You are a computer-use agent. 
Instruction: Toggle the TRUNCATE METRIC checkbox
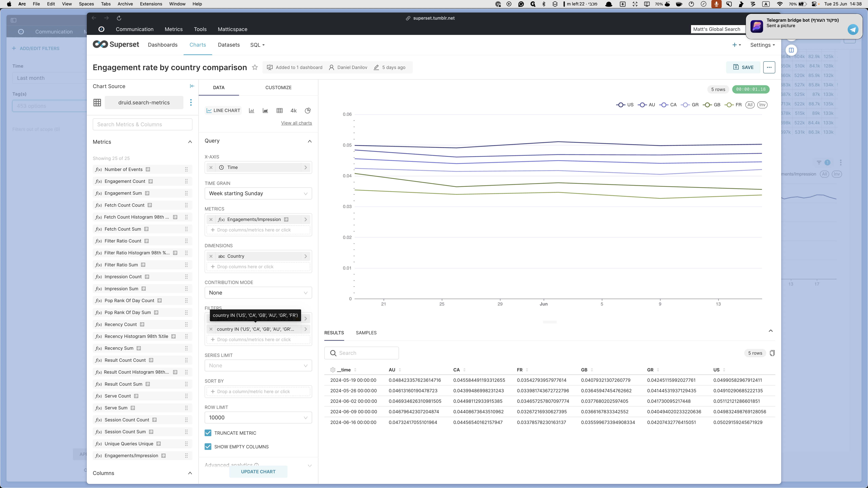pos(208,433)
